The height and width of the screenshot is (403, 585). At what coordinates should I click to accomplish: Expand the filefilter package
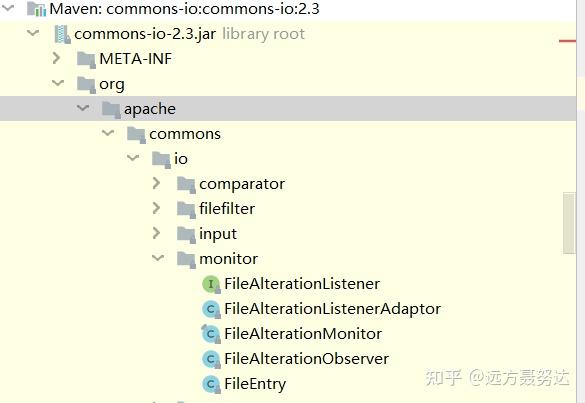coord(156,208)
